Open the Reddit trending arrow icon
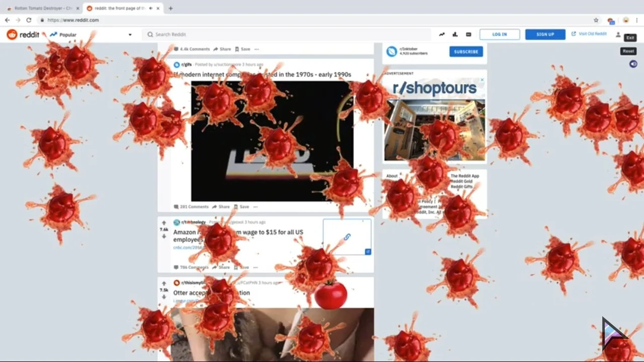 click(x=442, y=34)
